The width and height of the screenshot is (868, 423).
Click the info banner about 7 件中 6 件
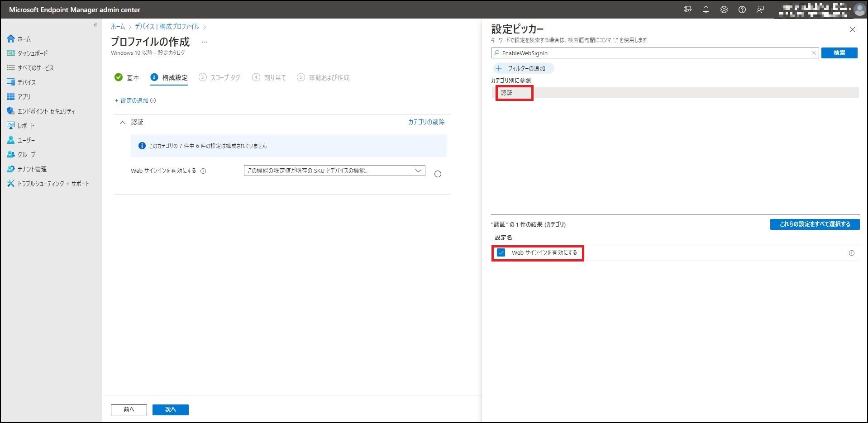pos(289,146)
